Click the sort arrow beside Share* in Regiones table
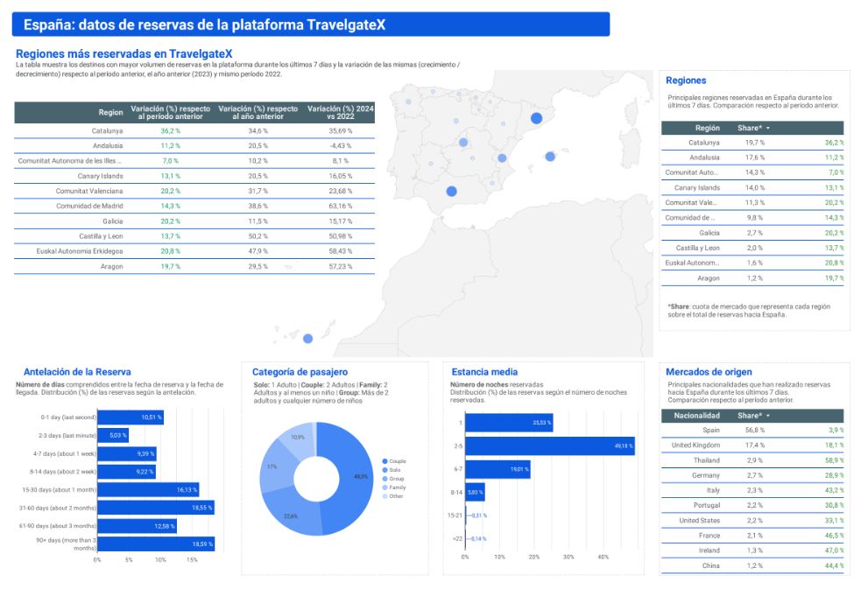The width and height of the screenshot is (868, 589). [x=768, y=129]
